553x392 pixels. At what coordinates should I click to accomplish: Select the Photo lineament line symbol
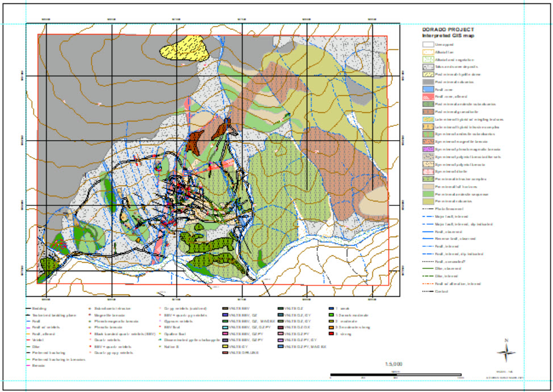427,209
